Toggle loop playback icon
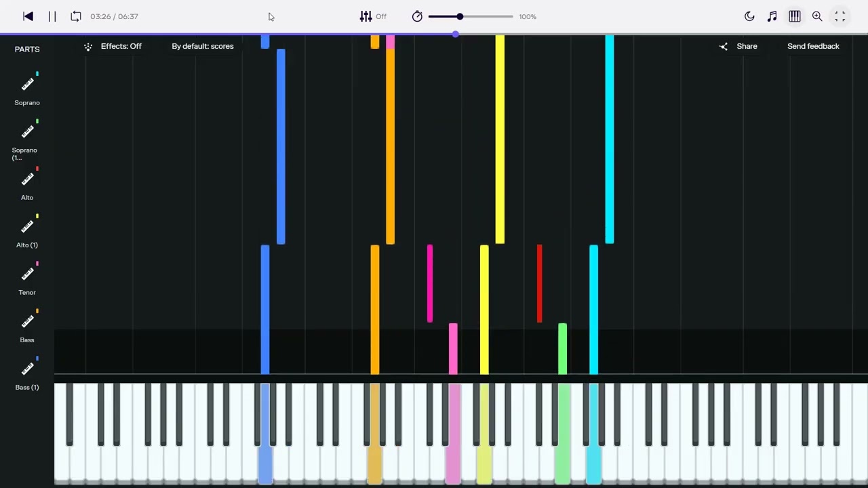This screenshot has height=488, width=868. point(76,16)
